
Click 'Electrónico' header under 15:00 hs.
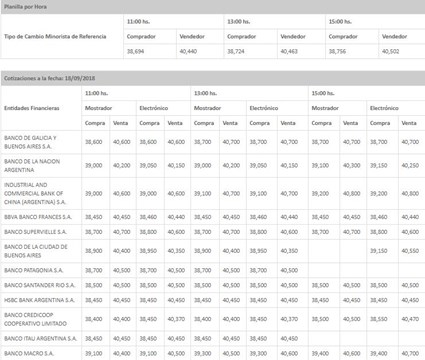click(384, 108)
